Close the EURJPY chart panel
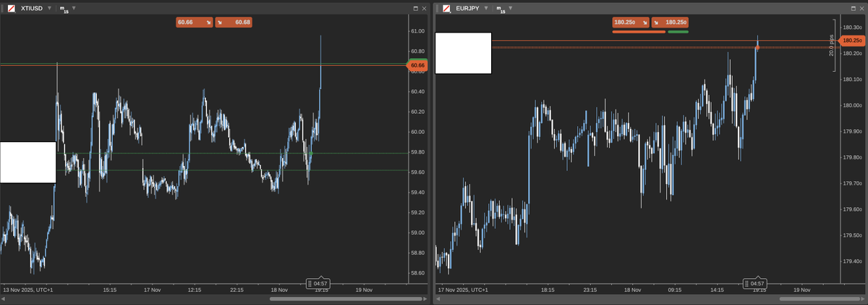 (860, 8)
